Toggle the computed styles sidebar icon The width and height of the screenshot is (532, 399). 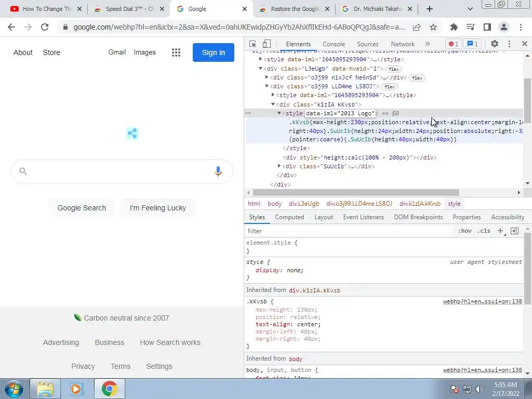[515, 231]
